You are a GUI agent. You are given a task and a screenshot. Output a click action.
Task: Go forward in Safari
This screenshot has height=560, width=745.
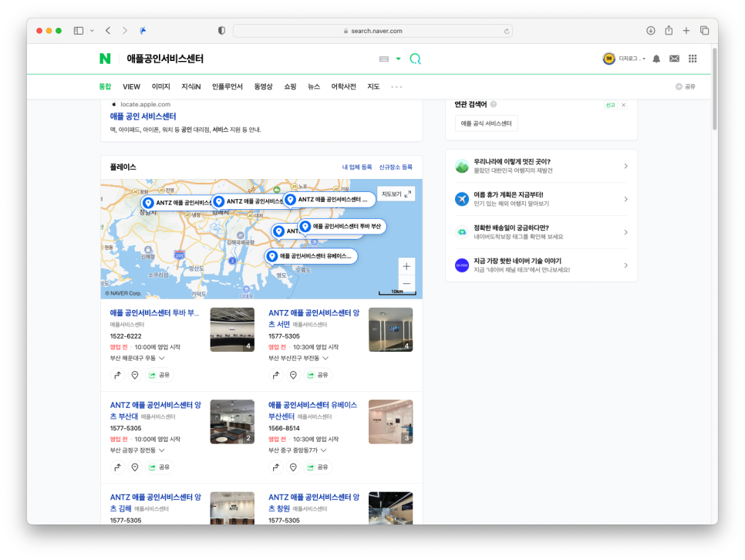125,30
